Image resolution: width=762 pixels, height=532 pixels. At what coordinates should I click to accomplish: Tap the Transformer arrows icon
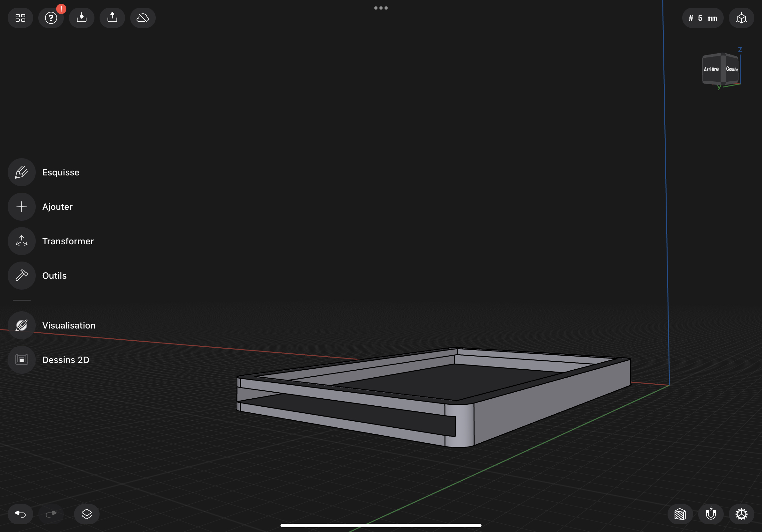tap(22, 241)
